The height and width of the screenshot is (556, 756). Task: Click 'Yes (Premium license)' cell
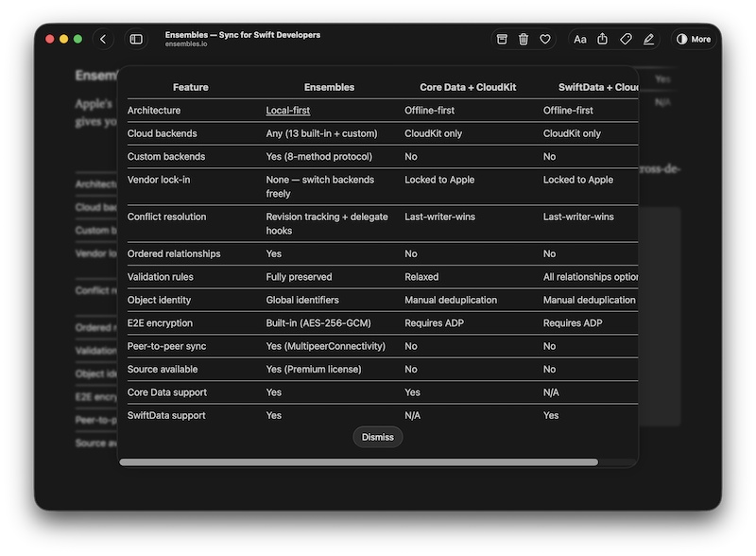(314, 370)
